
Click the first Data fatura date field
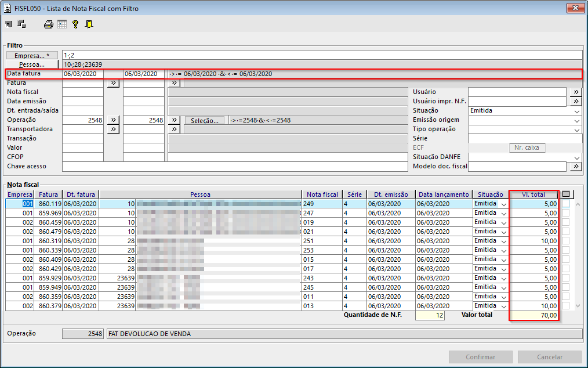[x=82, y=74]
